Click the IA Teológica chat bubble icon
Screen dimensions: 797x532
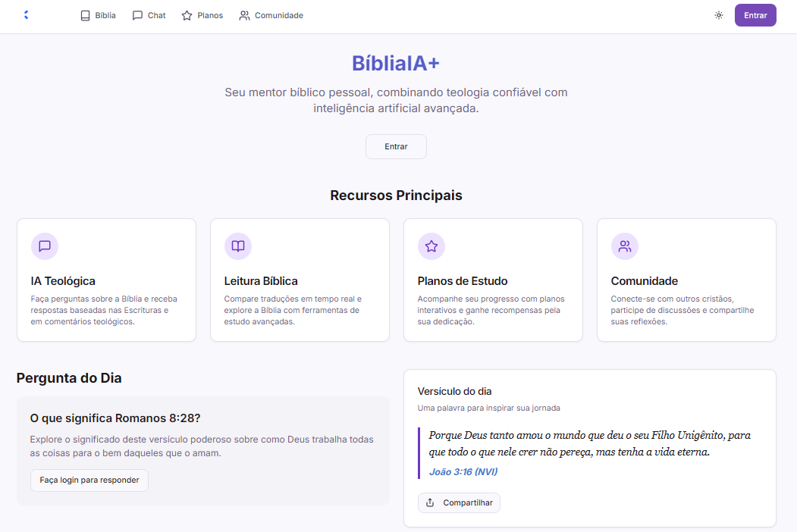[45, 246]
